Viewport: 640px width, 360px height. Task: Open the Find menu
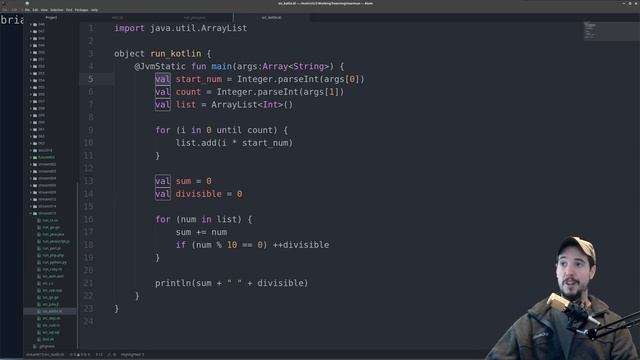tap(69, 10)
